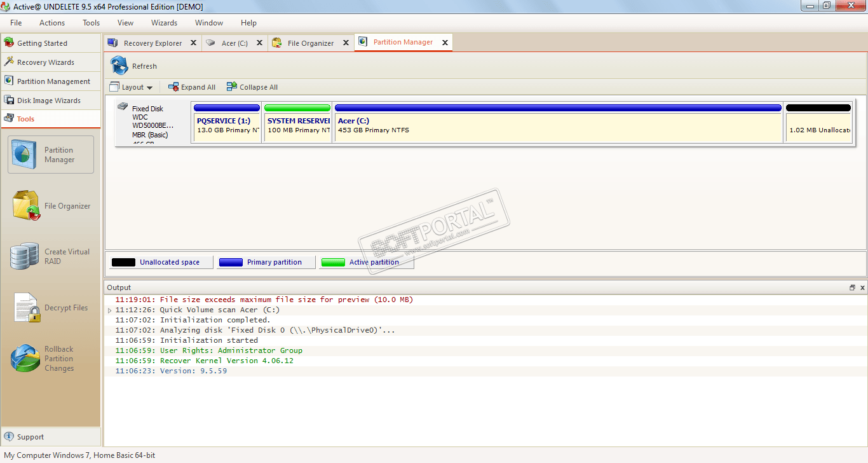
Task: Close the File Organizer tab
Action: pyautogui.click(x=346, y=43)
